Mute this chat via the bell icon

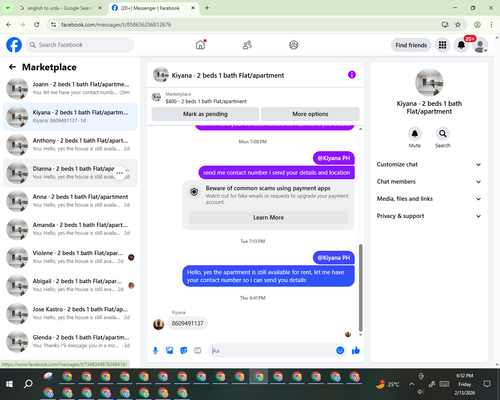[x=415, y=134]
